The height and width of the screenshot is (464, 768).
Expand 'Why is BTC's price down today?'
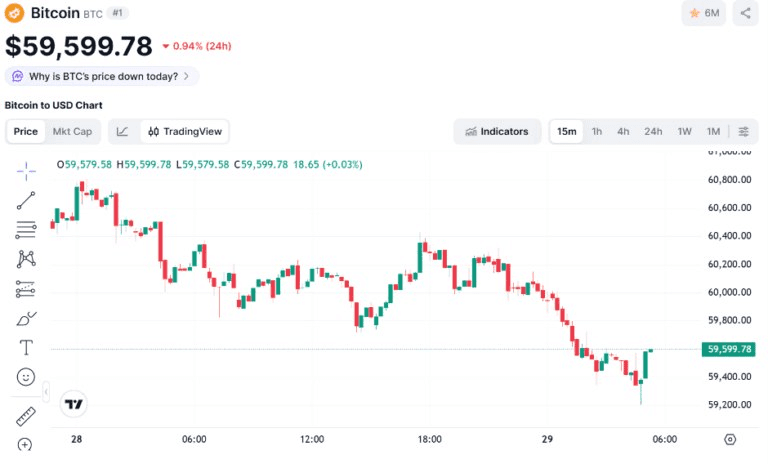[102, 76]
